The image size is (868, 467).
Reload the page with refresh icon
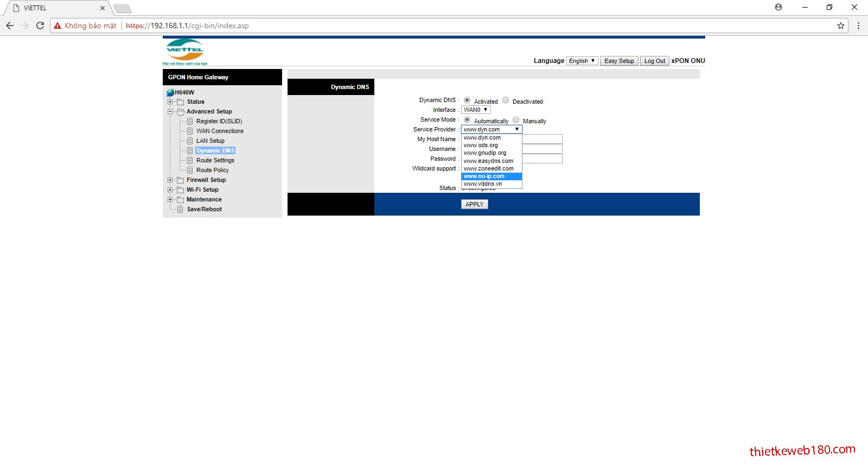(x=40, y=26)
